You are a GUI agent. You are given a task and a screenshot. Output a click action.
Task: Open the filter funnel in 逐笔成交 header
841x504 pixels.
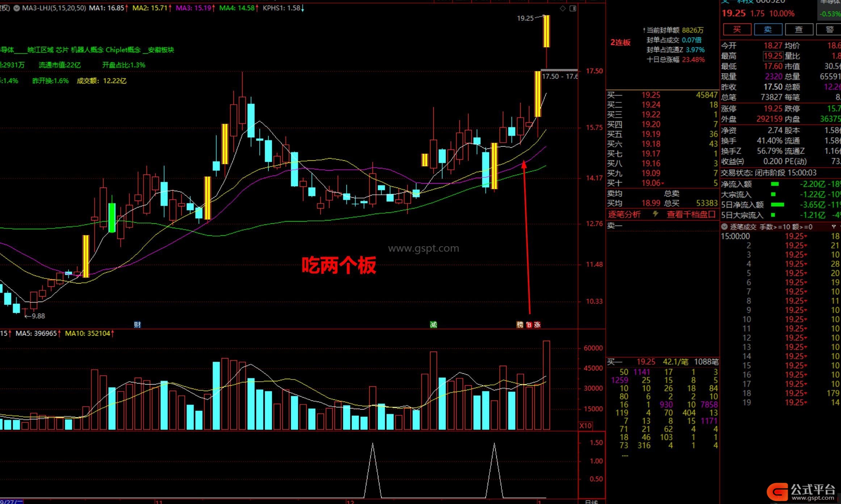(834, 227)
